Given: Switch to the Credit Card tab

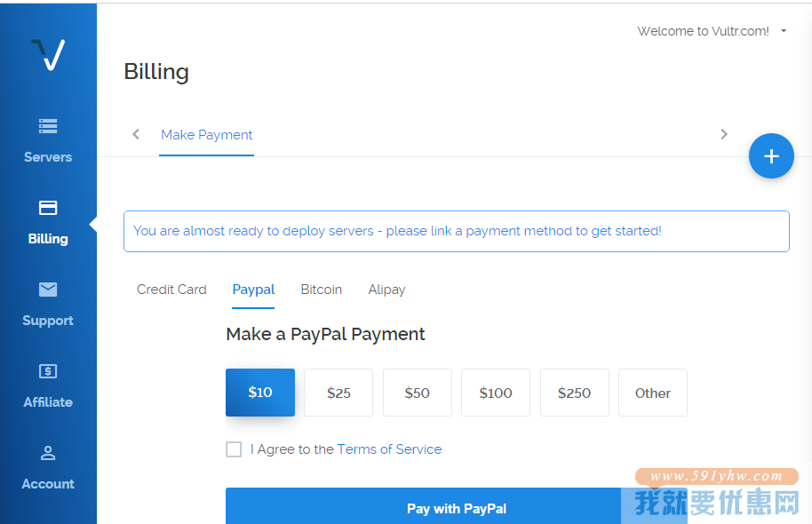Looking at the screenshot, I should [x=171, y=290].
